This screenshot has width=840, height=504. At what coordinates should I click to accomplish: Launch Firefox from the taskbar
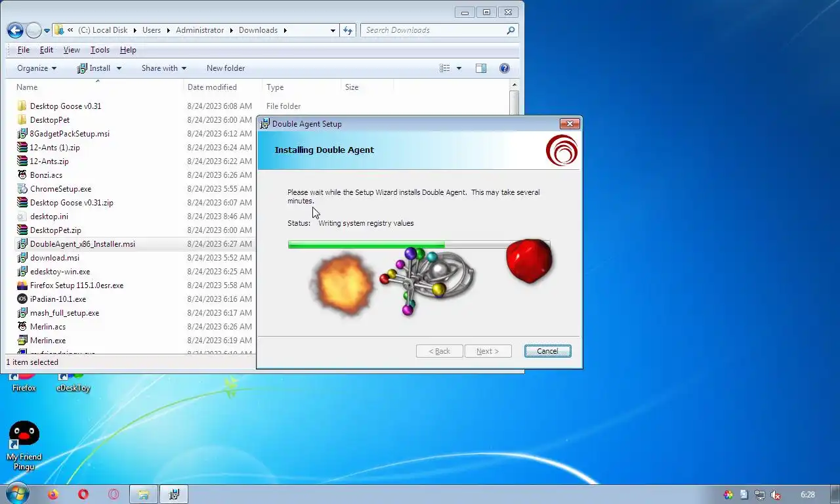[x=53, y=494]
